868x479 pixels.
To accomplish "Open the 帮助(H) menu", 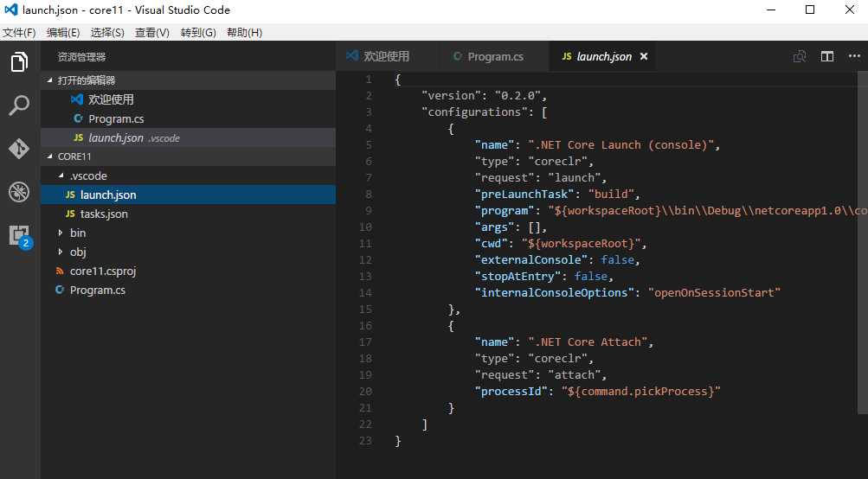I will (245, 33).
